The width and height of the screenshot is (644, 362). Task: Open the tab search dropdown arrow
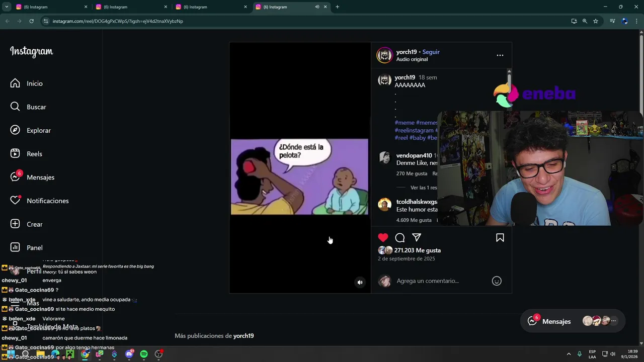click(7, 7)
